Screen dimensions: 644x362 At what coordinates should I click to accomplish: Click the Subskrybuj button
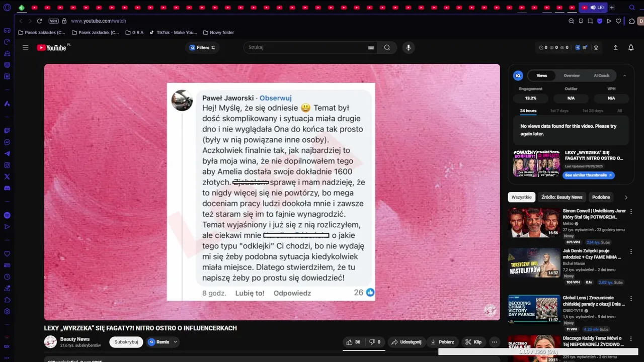point(126,342)
